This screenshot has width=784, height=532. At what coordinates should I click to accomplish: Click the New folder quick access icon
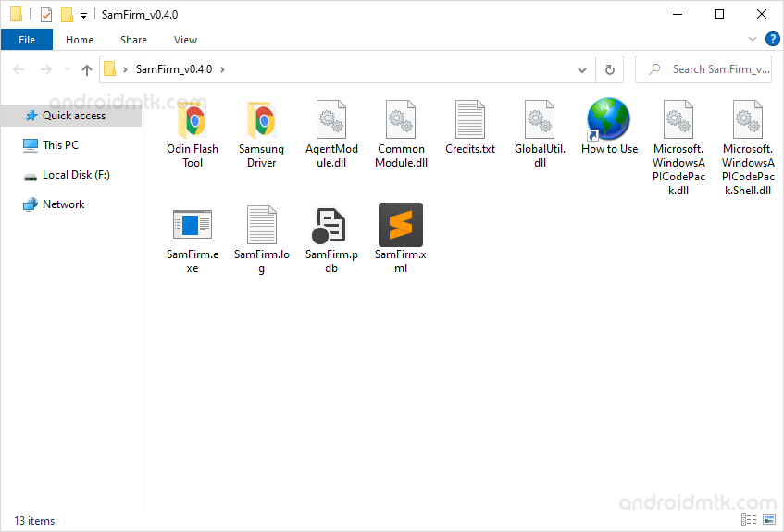coord(67,15)
